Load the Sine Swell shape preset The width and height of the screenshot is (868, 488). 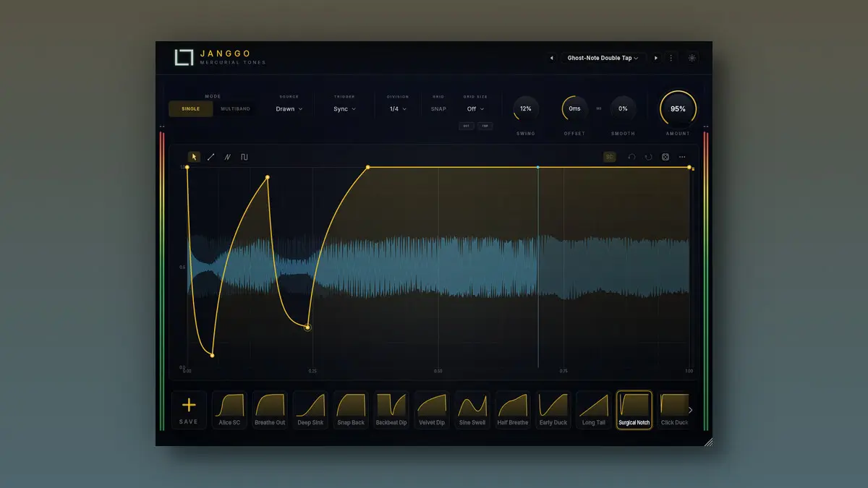[x=472, y=410]
